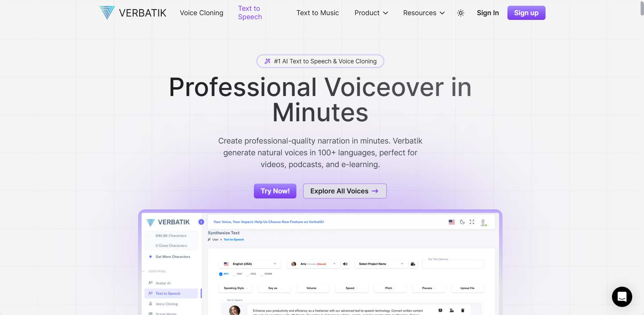Screen dimensions: 644x315
Task: Go to the Text to Music page
Action: coord(317,13)
